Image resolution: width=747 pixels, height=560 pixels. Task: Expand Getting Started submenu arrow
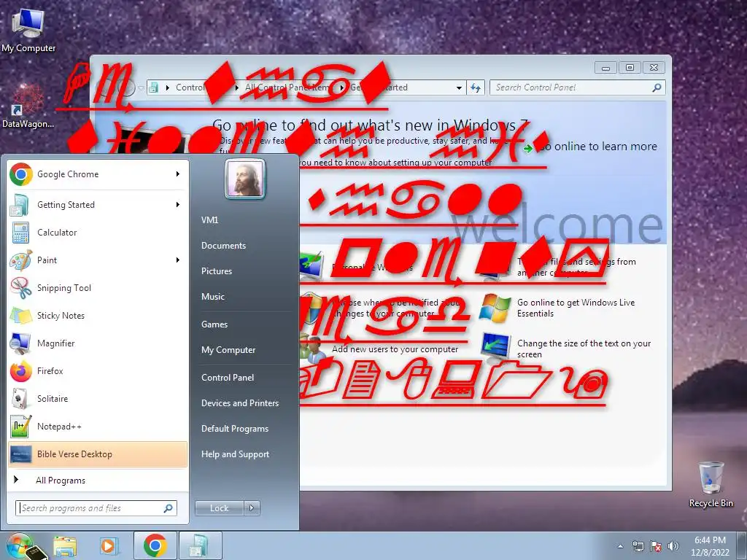178,205
